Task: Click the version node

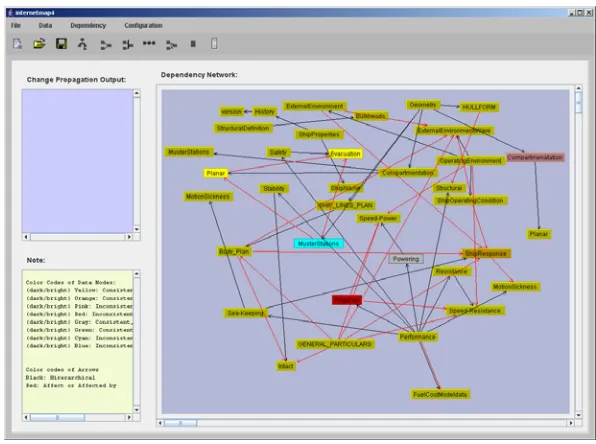Action: coord(231,111)
